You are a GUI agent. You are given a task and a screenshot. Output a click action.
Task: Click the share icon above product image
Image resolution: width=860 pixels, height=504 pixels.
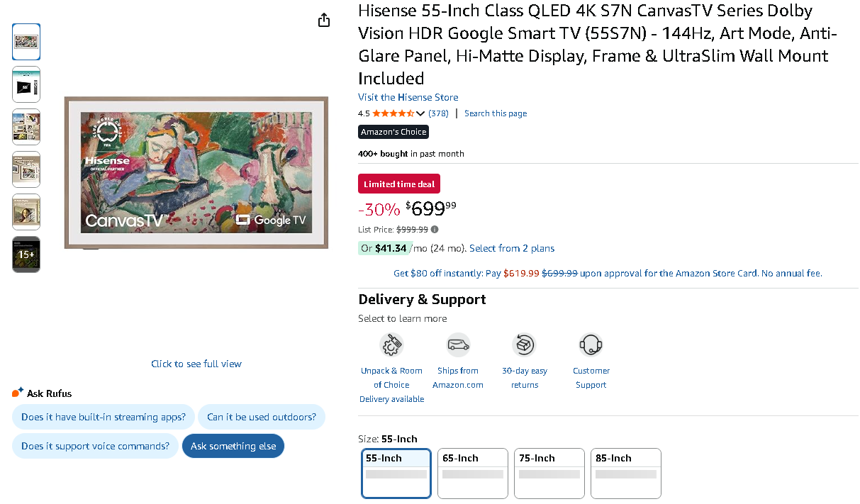(x=324, y=20)
